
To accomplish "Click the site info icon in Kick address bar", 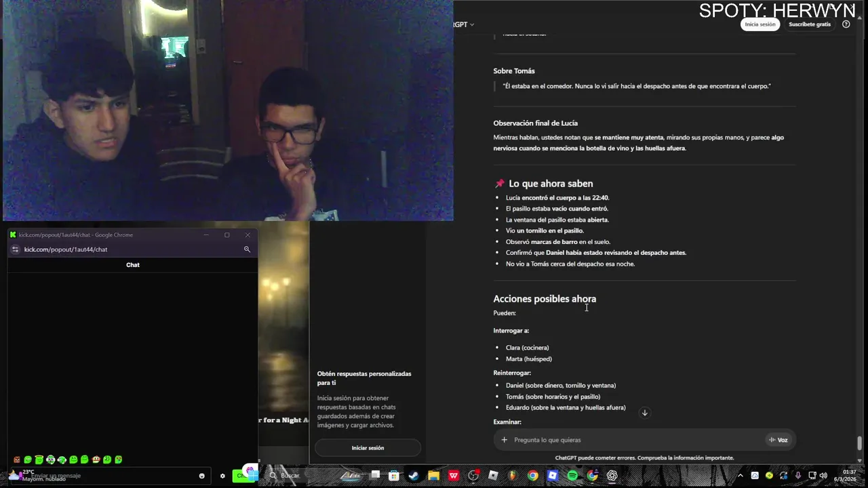I will pos(16,249).
